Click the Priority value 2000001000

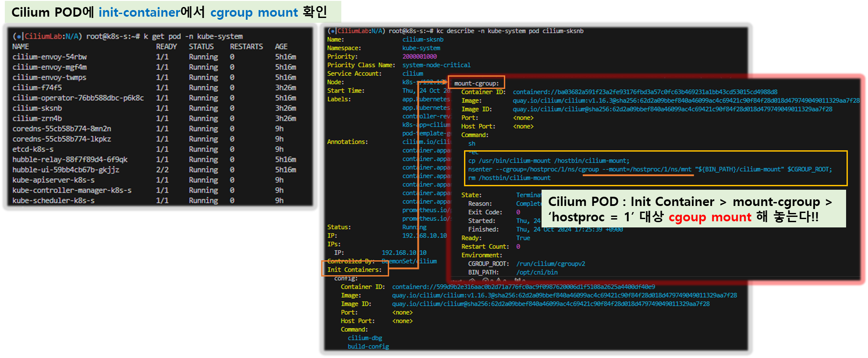point(419,57)
